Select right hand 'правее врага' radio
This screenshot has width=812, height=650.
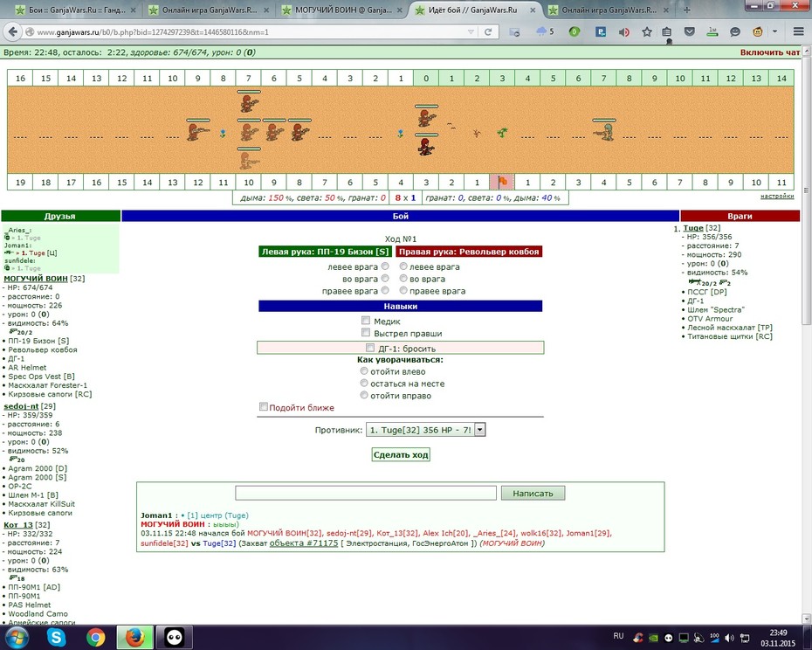pos(403,290)
